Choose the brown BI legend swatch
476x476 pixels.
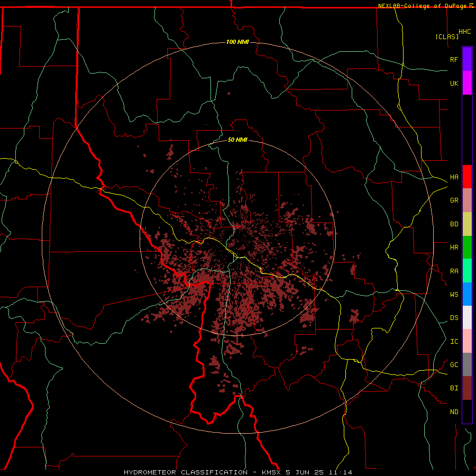(x=467, y=388)
